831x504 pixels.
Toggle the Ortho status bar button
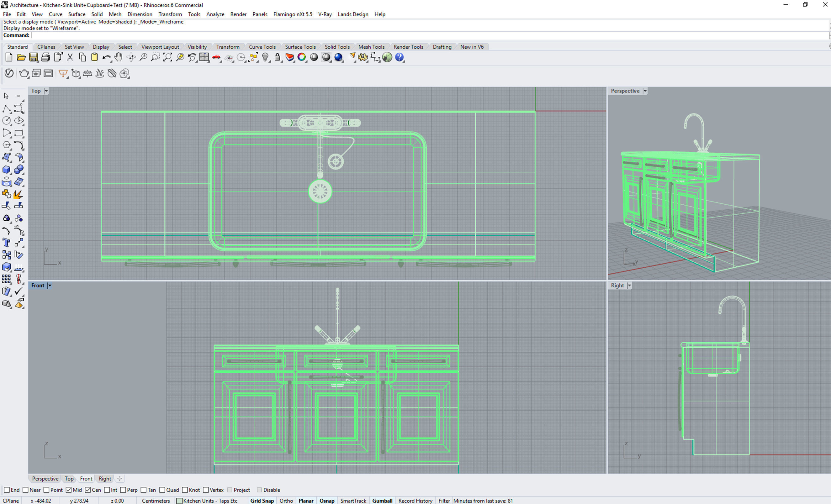(286, 501)
